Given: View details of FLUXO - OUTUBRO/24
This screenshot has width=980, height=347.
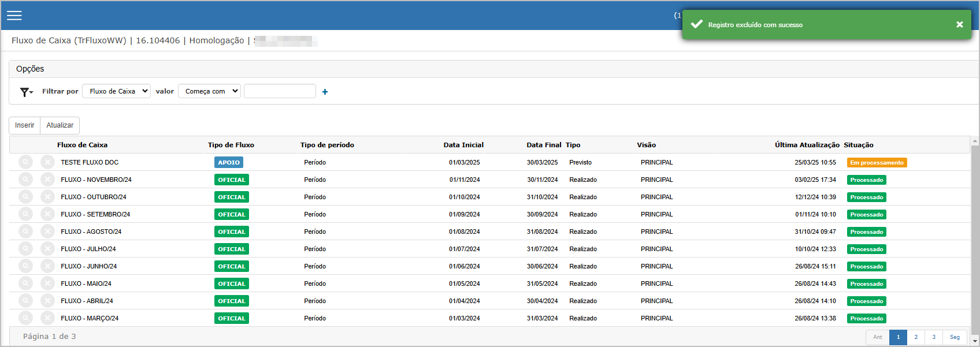Looking at the screenshot, I should [x=25, y=197].
